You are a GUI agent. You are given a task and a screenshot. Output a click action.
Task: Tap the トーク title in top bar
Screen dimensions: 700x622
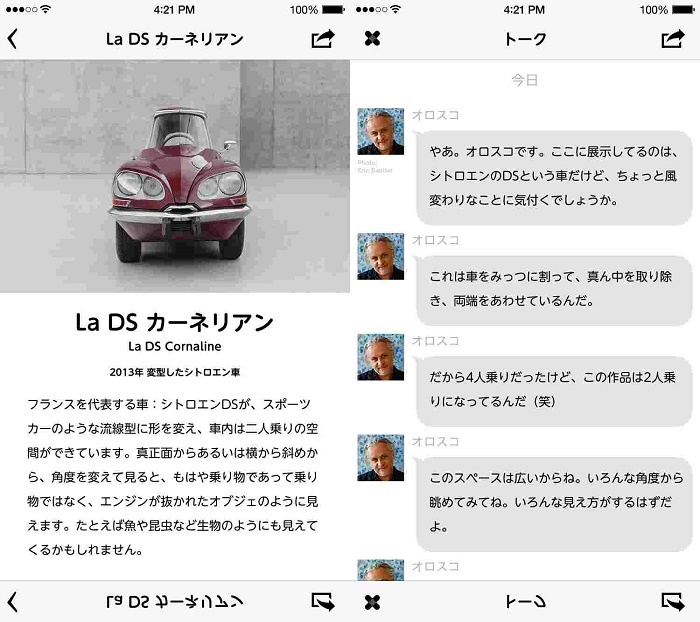click(x=525, y=39)
